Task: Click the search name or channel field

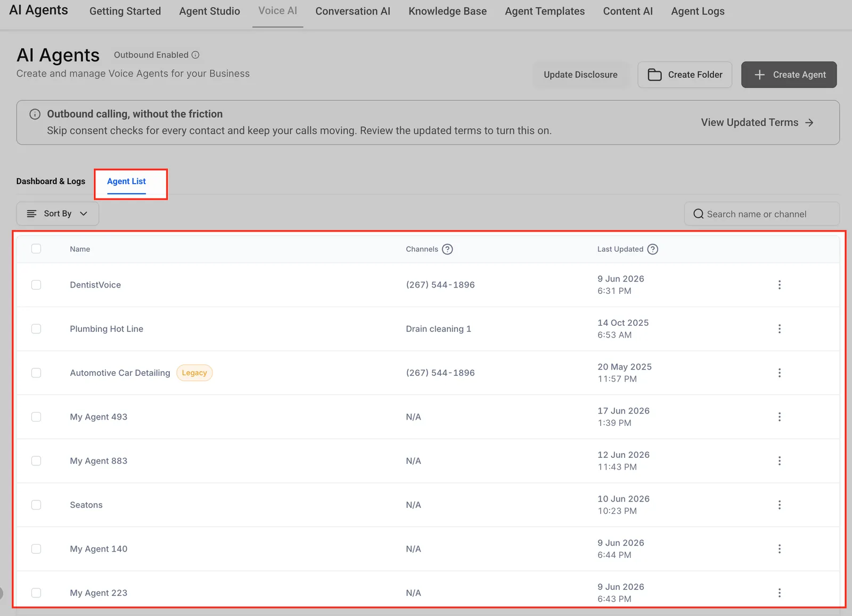Action: click(762, 214)
